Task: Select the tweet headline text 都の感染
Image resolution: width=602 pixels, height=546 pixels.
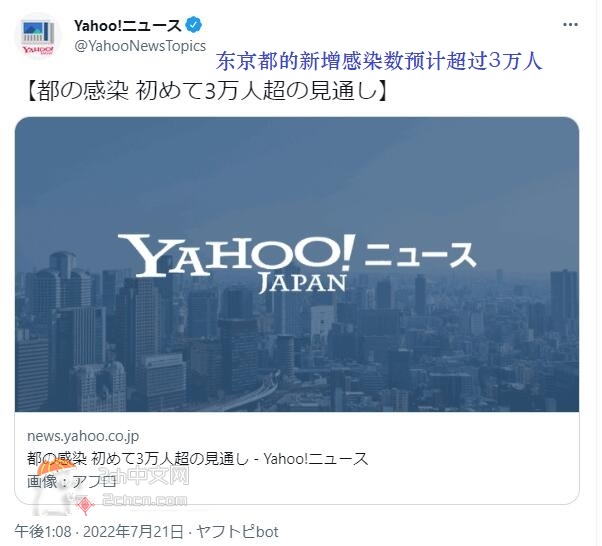Action: [x=83, y=92]
